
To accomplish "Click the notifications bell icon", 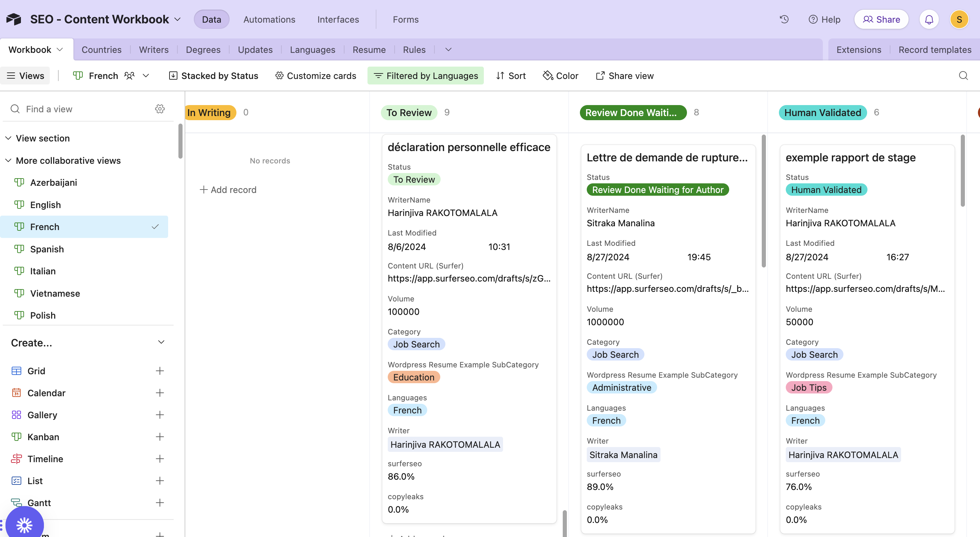I will pyautogui.click(x=929, y=19).
